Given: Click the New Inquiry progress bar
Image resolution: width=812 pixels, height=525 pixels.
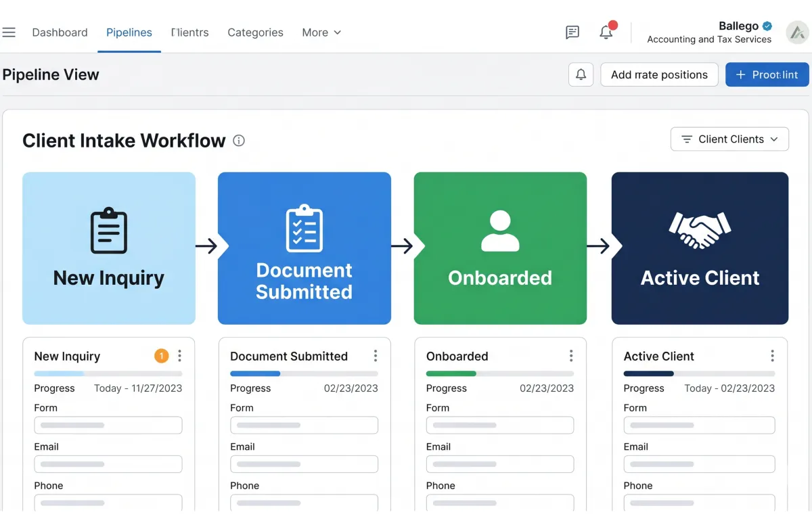Looking at the screenshot, I should (x=108, y=373).
